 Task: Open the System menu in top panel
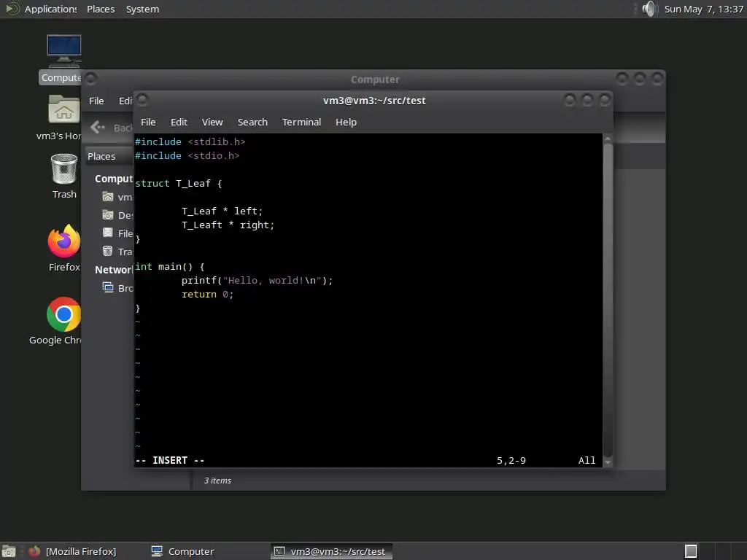coord(142,9)
